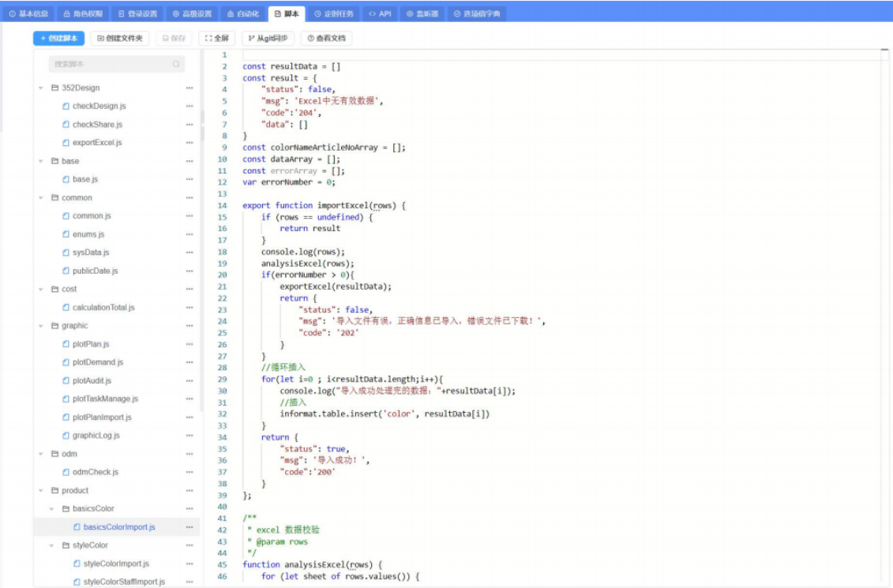
Task: Collapse the graphic folder
Action: (41, 326)
